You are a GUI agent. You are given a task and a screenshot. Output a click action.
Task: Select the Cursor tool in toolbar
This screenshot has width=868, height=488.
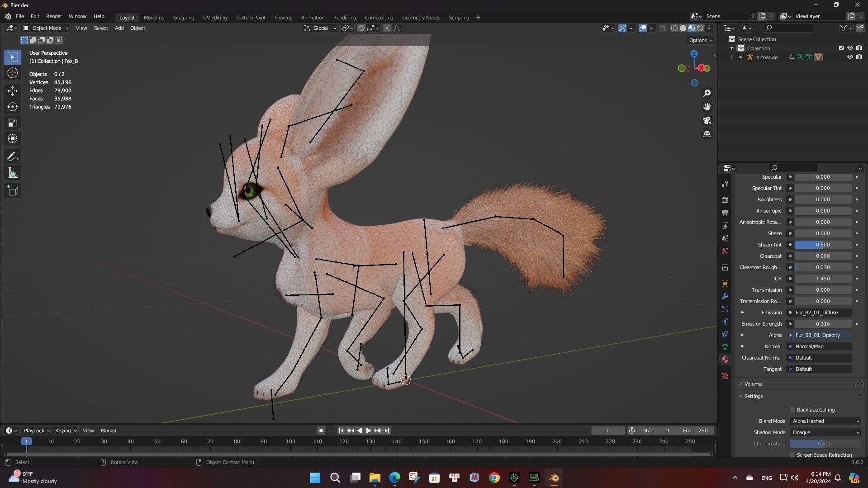(x=13, y=73)
